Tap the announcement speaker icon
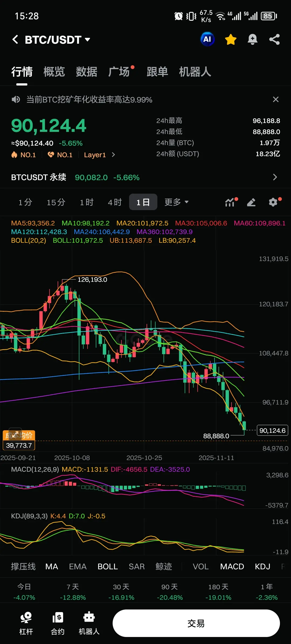The width and height of the screenshot is (291, 644). (16, 100)
